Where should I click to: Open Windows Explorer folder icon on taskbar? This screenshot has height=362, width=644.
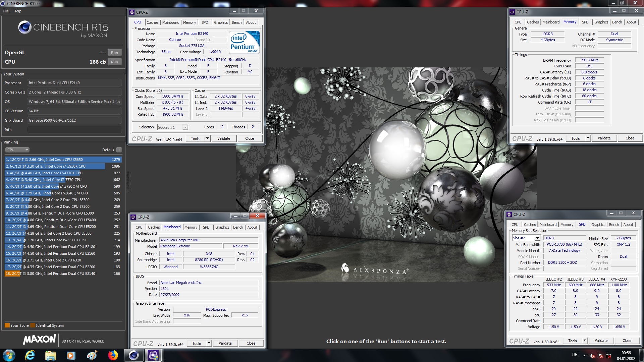[51, 355]
